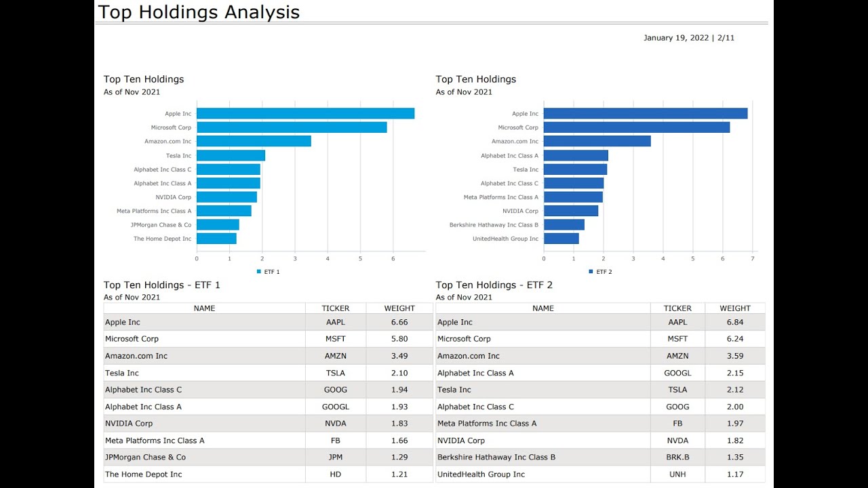The image size is (868, 488).
Task: Select the weight value 2.10
Action: click(399, 373)
